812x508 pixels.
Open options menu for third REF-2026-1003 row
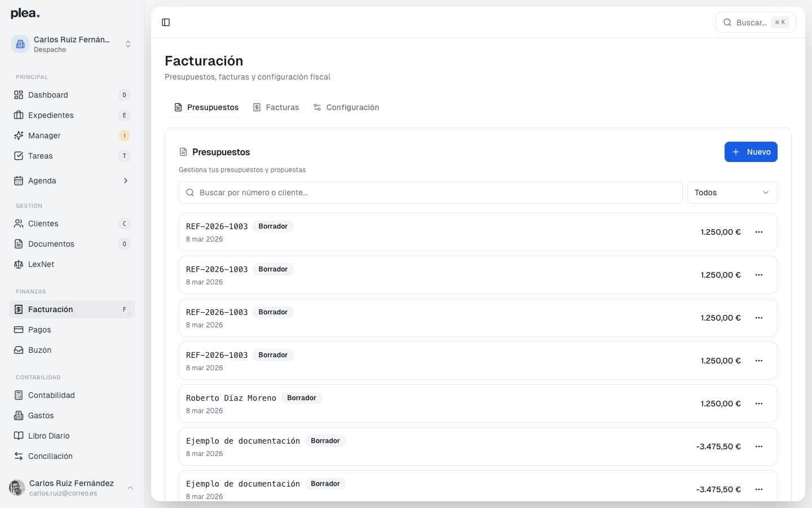[759, 318]
